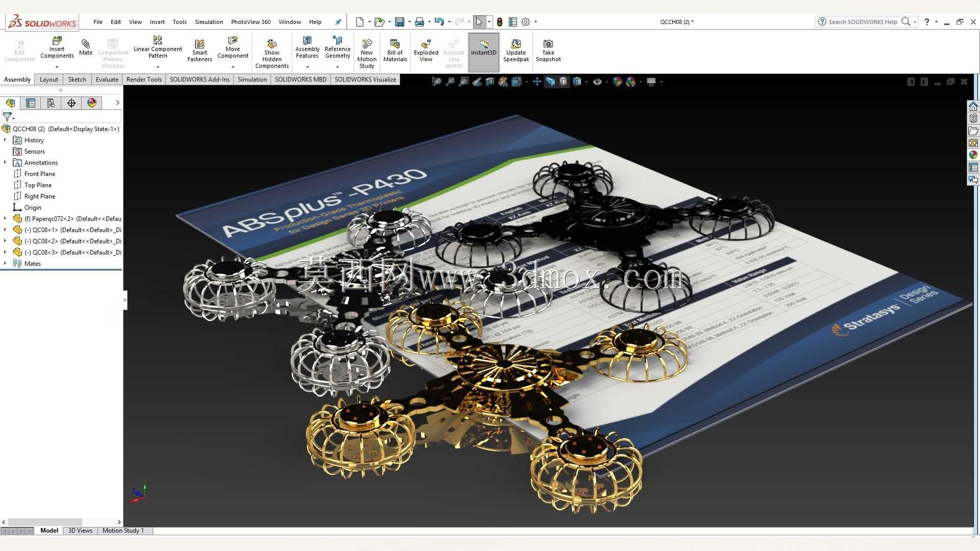Switch to the Render Tools tab

click(x=144, y=80)
